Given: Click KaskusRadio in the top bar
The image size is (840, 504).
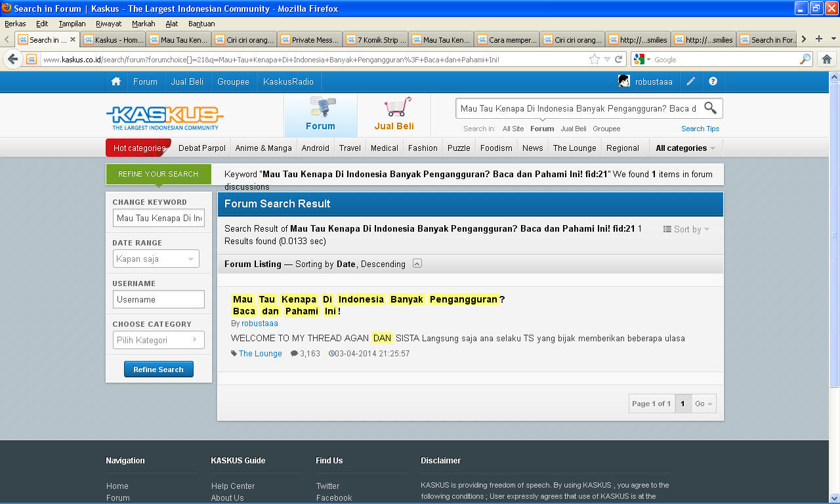Looking at the screenshot, I should tap(288, 82).
